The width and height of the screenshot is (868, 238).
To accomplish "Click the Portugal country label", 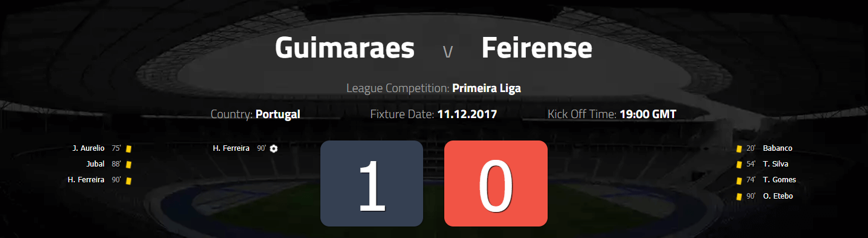I will [x=278, y=114].
